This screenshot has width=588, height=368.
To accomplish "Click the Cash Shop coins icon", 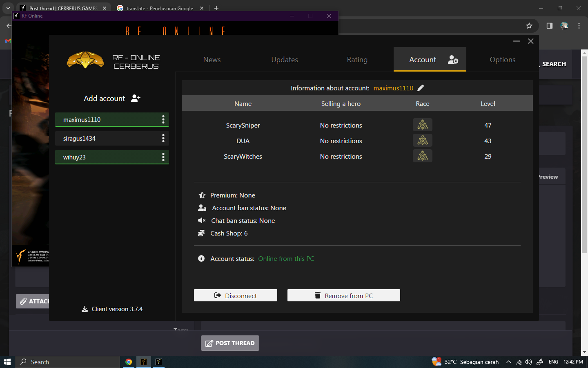I will point(201,233).
